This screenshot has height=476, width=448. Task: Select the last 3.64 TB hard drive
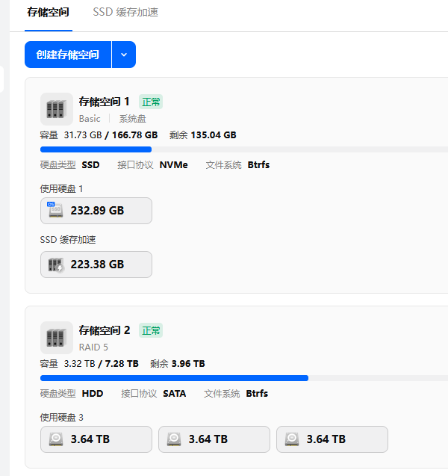pyautogui.click(x=332, y=439)
